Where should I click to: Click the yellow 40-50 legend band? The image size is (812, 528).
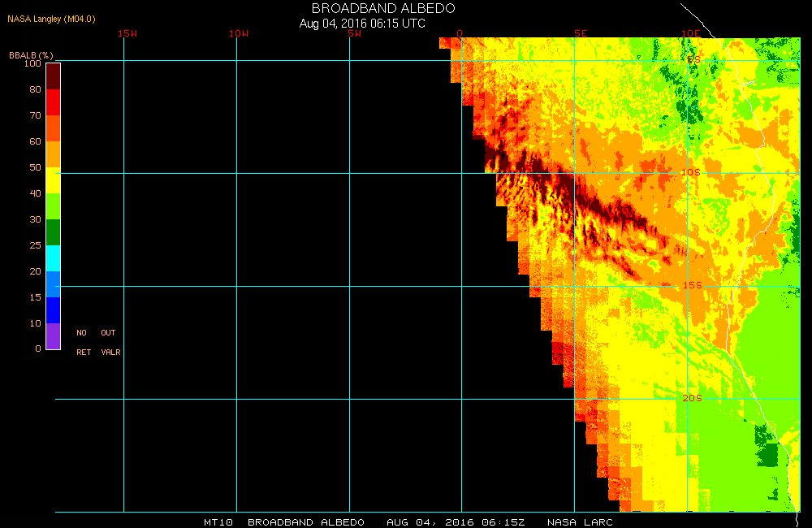point(54,180)
